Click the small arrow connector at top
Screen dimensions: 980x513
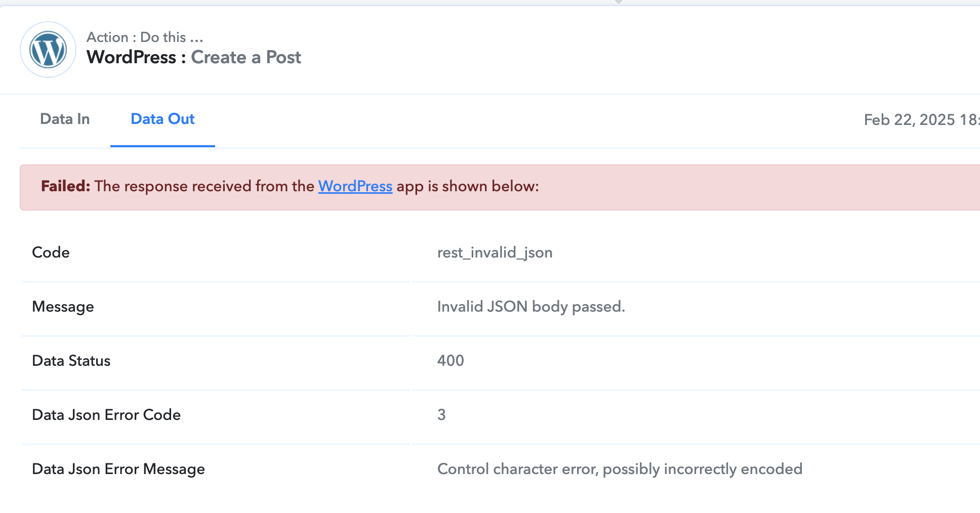pos(619,2)
